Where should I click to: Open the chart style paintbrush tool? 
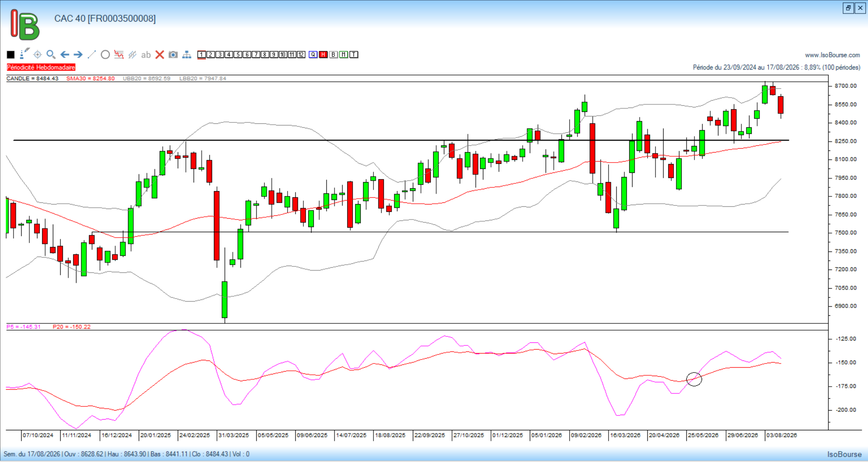tap(24, 54)
